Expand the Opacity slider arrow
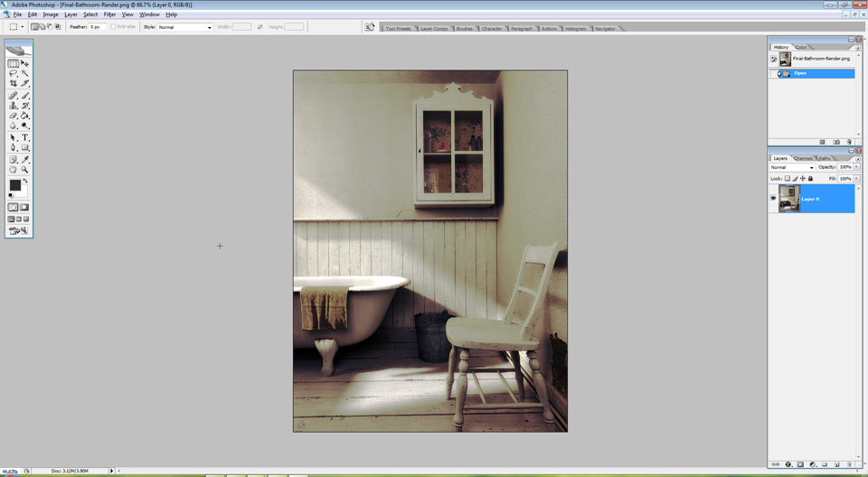The height and width of the screenshot is (477, 868). (x=857, y=167)
